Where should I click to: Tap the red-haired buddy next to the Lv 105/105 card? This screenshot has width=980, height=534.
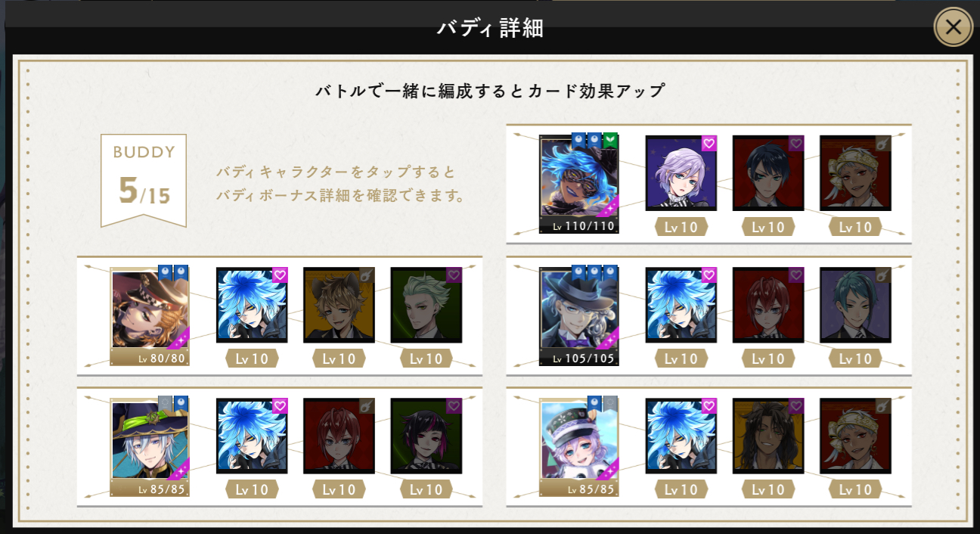pos(768,305)
